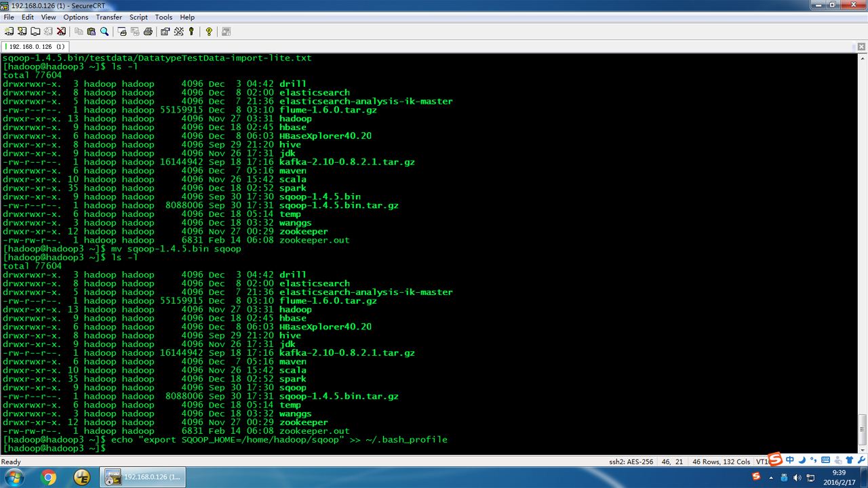The width and height of the screenshot is (868, 488).
Task: Toggle the moon half-width icon
Action: click(801, 460)
